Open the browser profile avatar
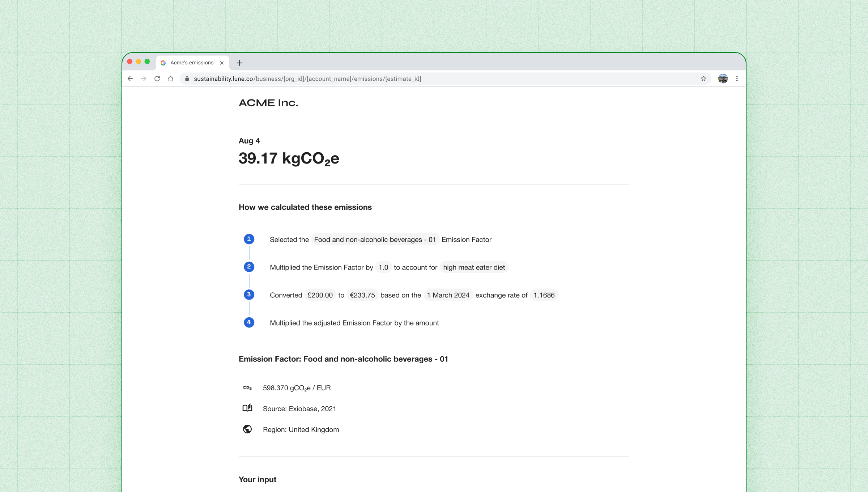 (x=723, y=79)
